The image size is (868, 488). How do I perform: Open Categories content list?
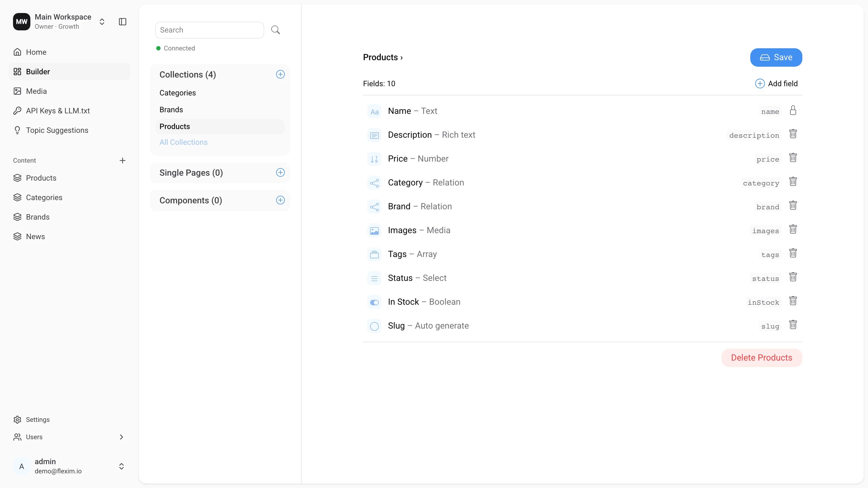point(69,197)
